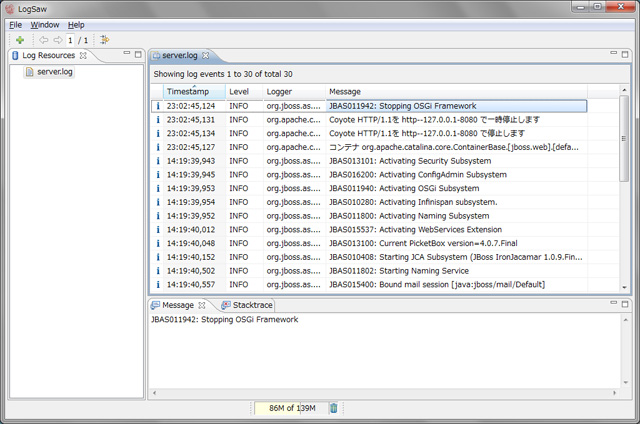Viewport: 640px width, 424px height.
Task: Open the filter icon in toolbar
Action: click(x=104, y=40)
